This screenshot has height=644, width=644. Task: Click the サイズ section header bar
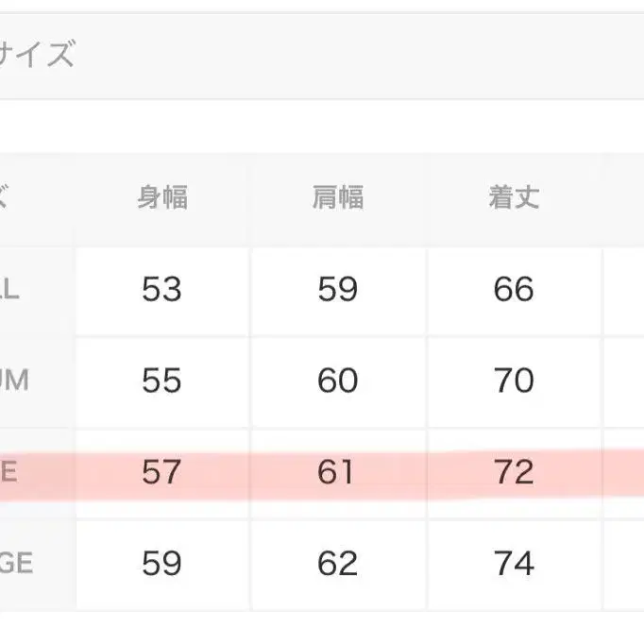[x=321, y=57]
